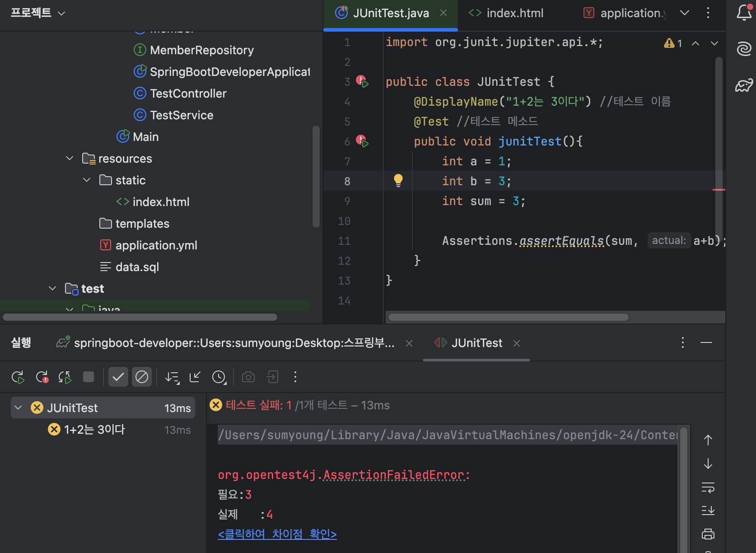Collapse the static folder
The image size is (756, 553).
click(x=87, y=180)
